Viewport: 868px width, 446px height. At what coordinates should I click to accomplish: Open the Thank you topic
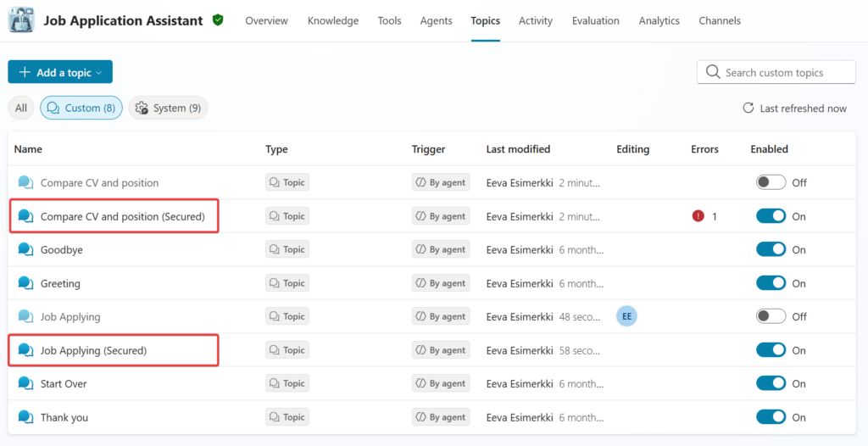(x=64, y=417)
